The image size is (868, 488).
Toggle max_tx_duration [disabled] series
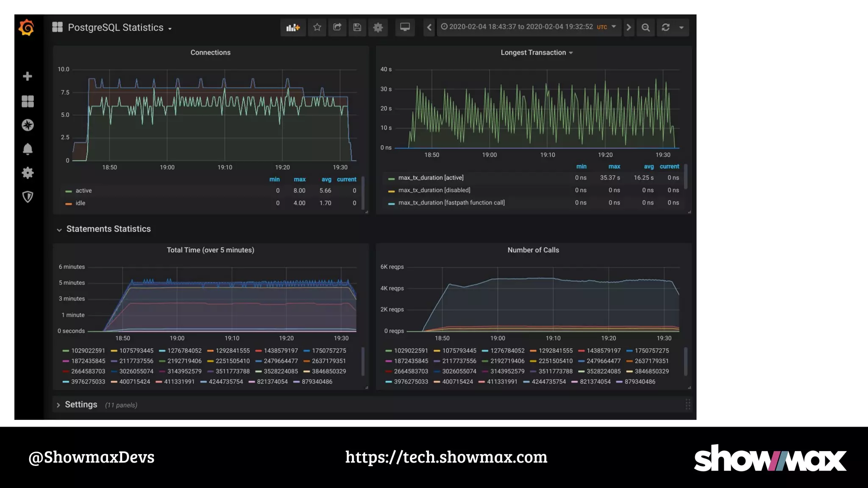coord(434,190)
